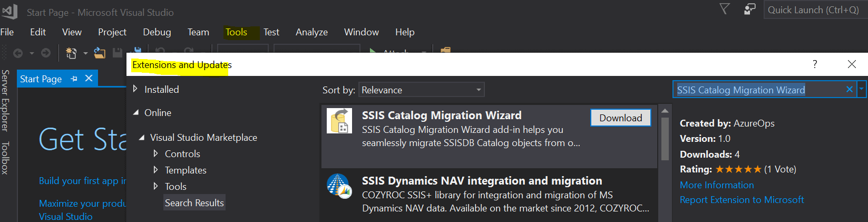The width and height of the screenshot is (868, 222).
Task: Clear the extension search text
Action: pos(849,90)
